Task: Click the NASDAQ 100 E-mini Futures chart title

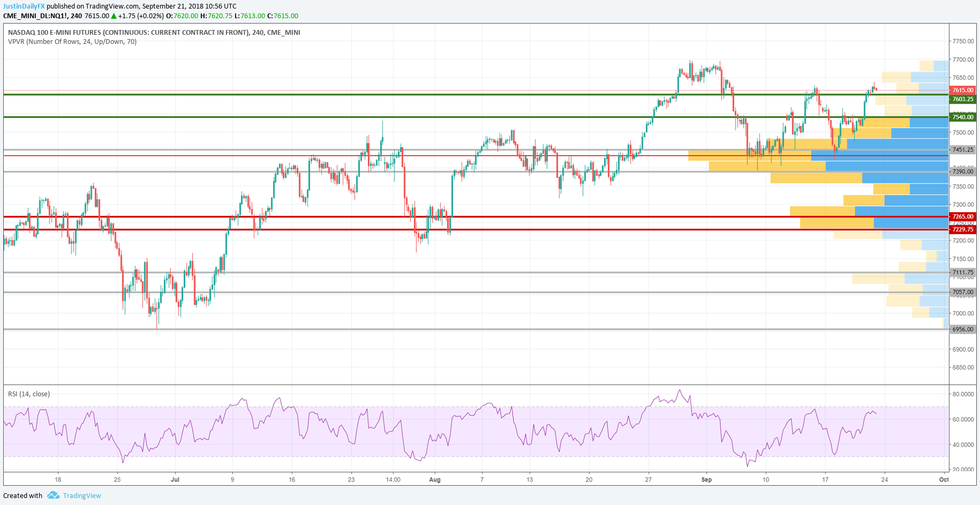Action: 154,32
